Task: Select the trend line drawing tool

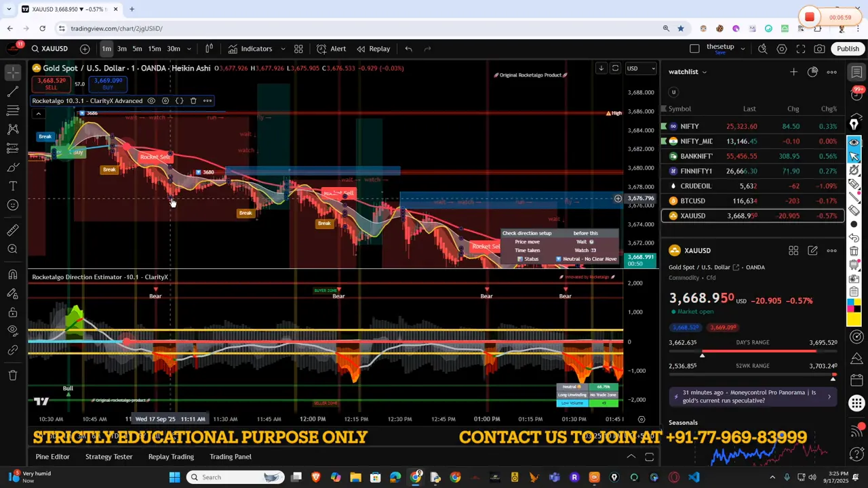Action: pyautogui.click(x=12, y=91)
